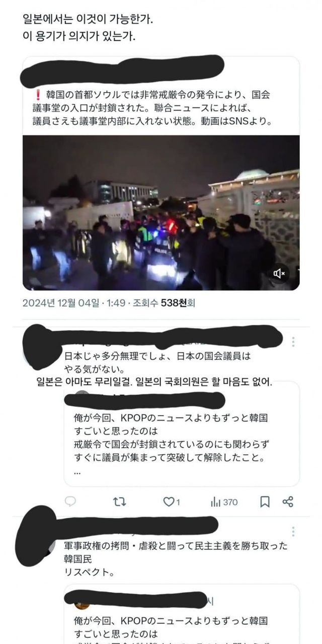This screenshot has height=644, width=322.
Task: Open the 2024년 12월 04일 timestamp
Action: (62, 303)
